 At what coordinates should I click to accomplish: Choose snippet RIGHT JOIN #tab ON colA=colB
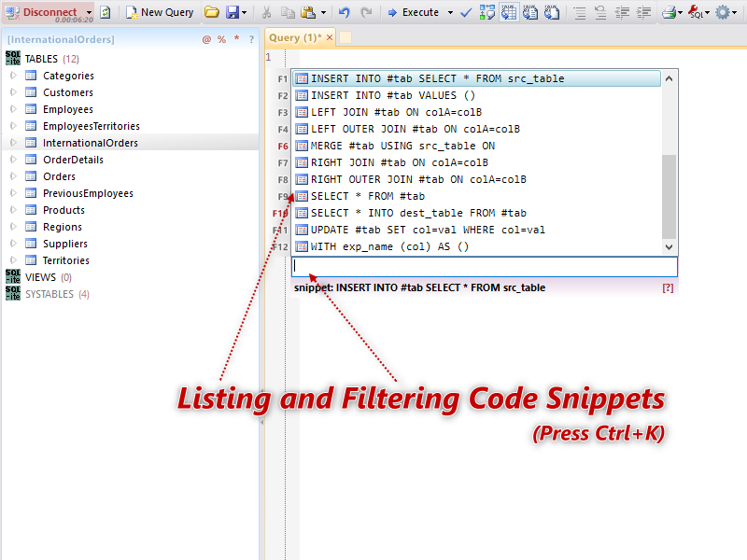point(477,162)
